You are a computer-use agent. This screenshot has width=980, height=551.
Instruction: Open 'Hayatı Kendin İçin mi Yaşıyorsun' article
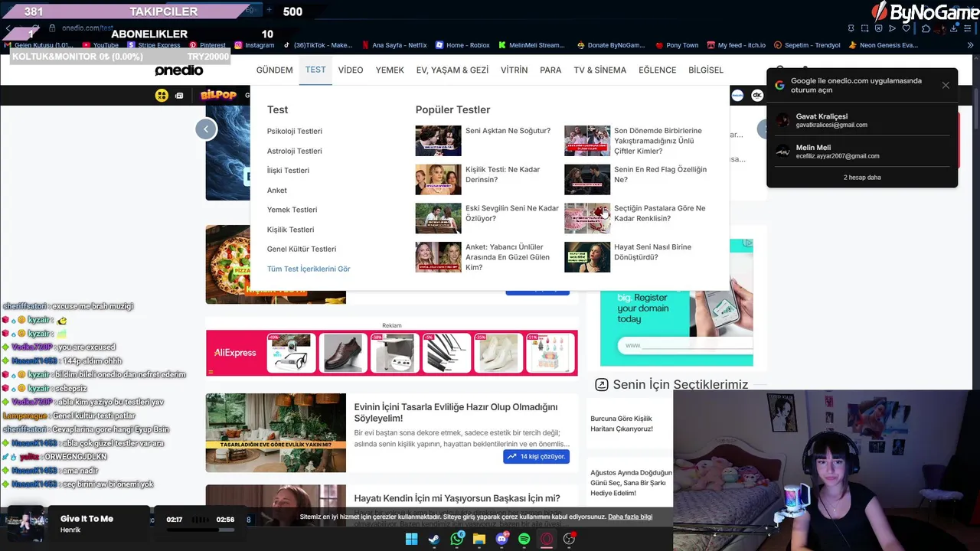coord(457,498)
